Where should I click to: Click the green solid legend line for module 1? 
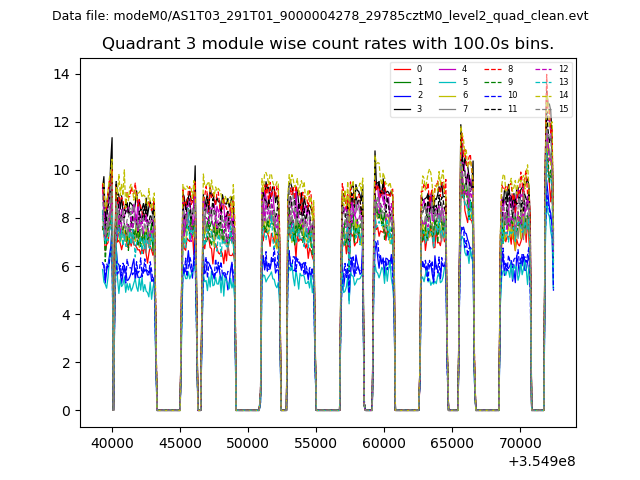click(x=403, y=82)
